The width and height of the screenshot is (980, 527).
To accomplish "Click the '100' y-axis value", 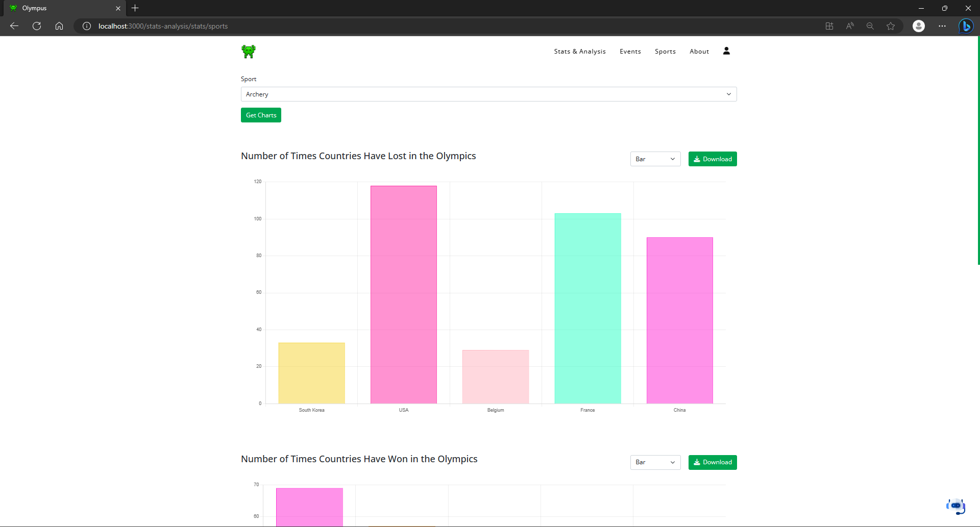I will (x=258, y=219).
